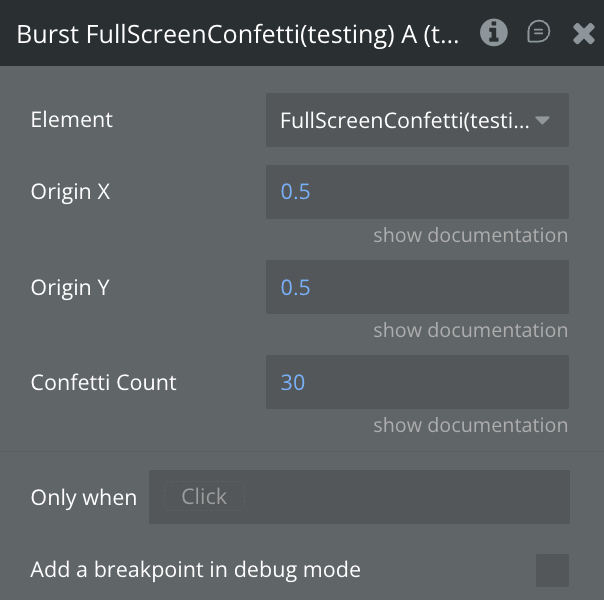This screenshot has height=600, width=604.
Task: Click the Burst FullScreenConfetti panel title
Action: 238,34
